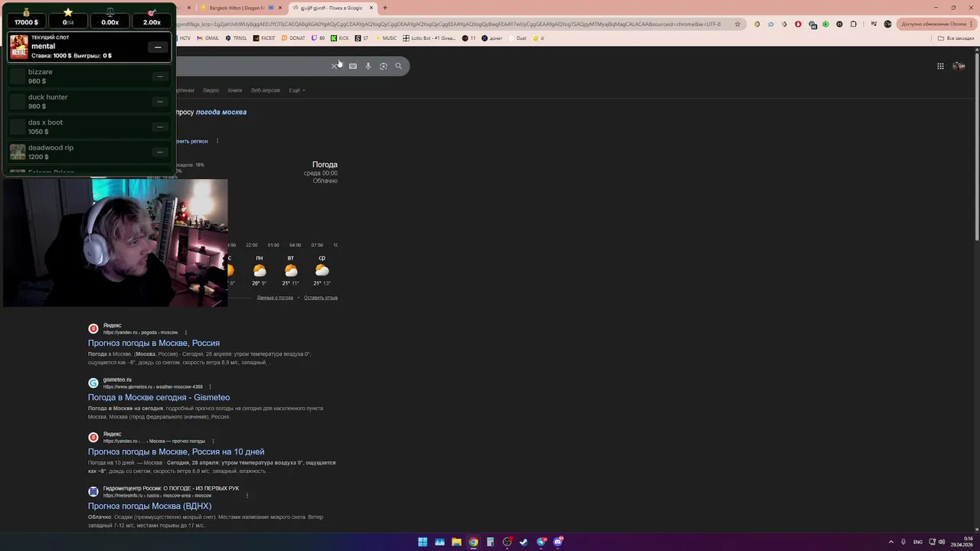Open a new browser tab with plus
The width and height of the screenshot is (980, 551).
(x=385, y=8)
